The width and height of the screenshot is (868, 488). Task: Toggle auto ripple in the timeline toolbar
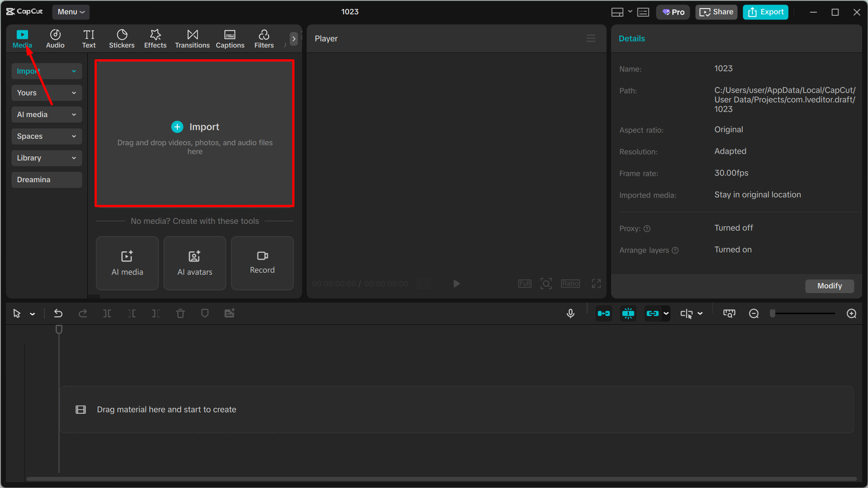tap(604, 313)
